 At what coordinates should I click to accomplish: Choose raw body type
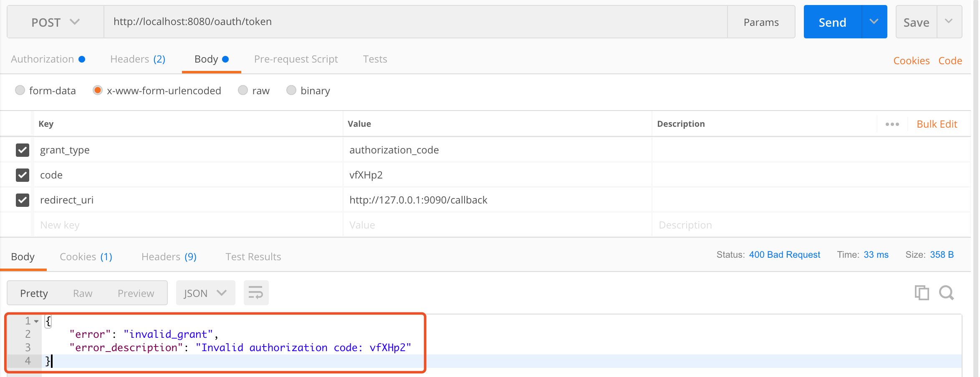pyautogui.click(x=243, y=90)
